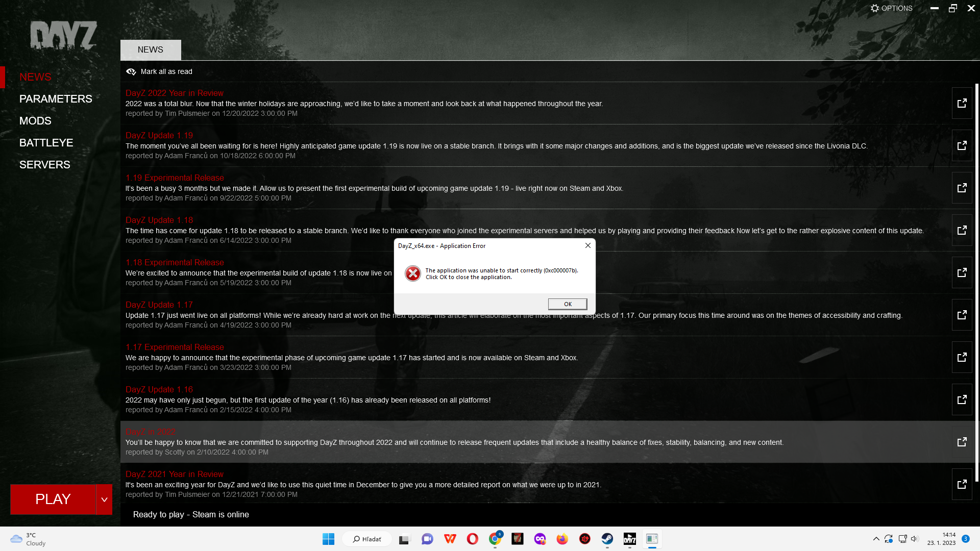980x551 pixels.
Task: Show hidden system tray icons
Action: (876, 539)
